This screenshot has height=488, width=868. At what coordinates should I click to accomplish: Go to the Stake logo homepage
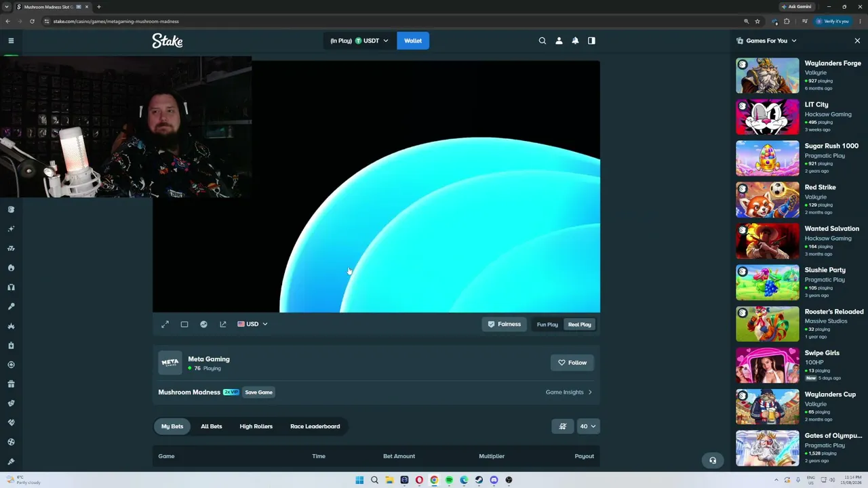pos(167,41)
